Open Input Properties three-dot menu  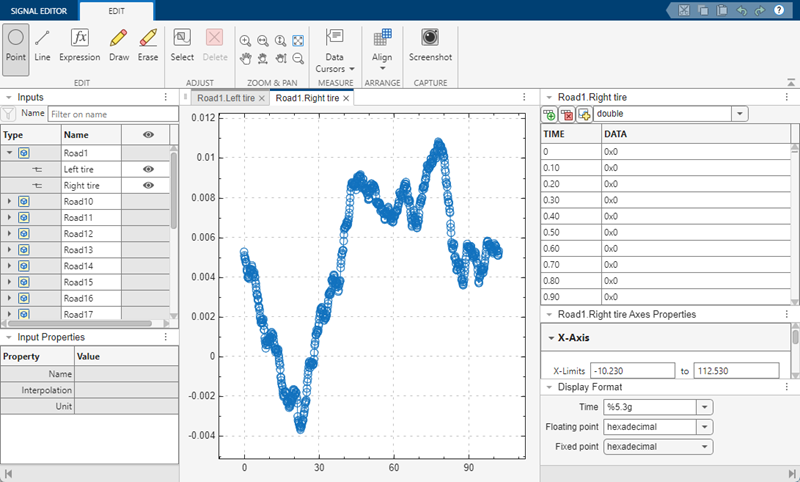tap(166, 337)
